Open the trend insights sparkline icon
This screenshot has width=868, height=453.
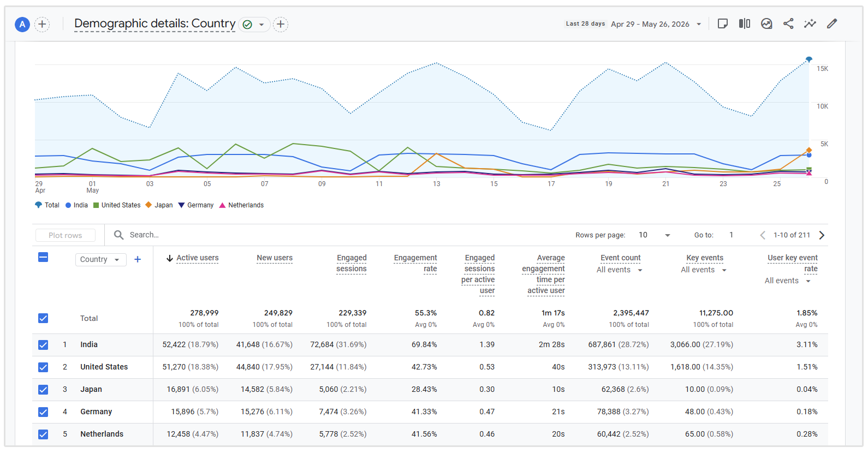[x=810, y=23]
